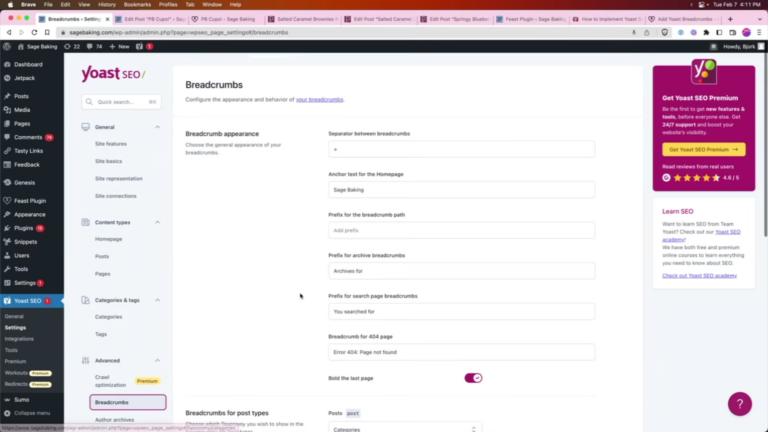The width and height of the screenshot is (768, 432).
Task: Open Appearance in WordPress sidebar
Action: [x=29, y=215]
